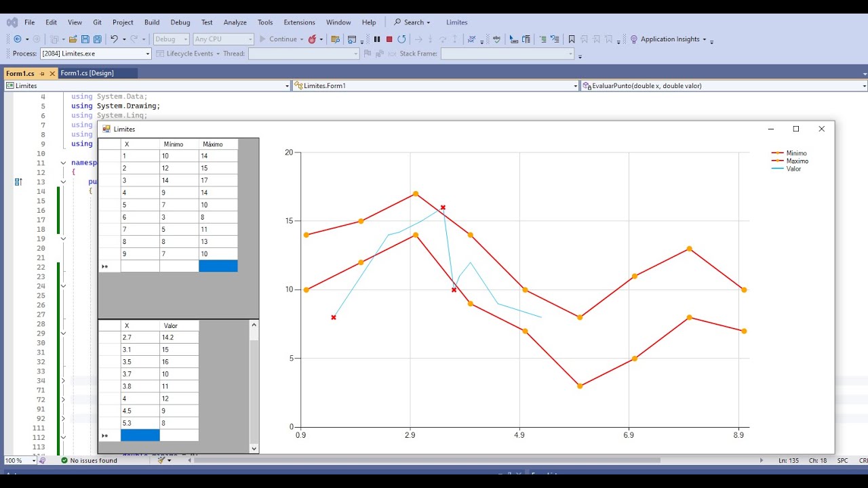
Task: Select the X cell showing 5.3
Action: (x=140, y=423)
